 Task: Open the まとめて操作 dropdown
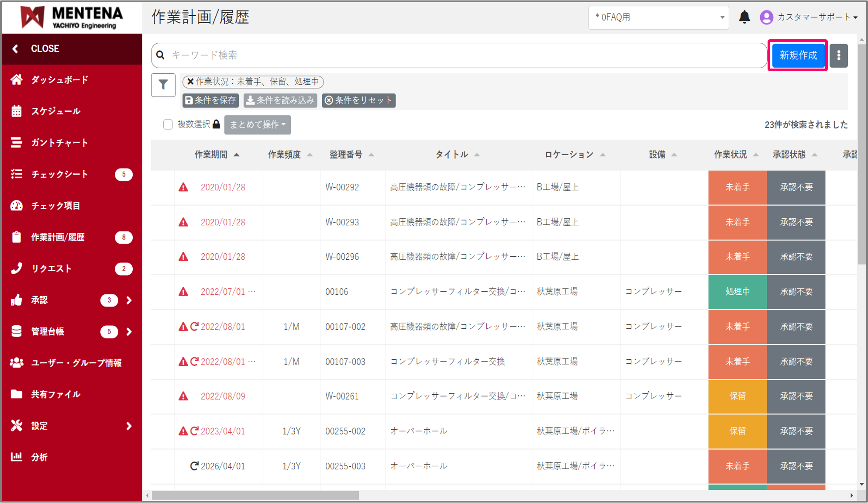pos(257,124)
